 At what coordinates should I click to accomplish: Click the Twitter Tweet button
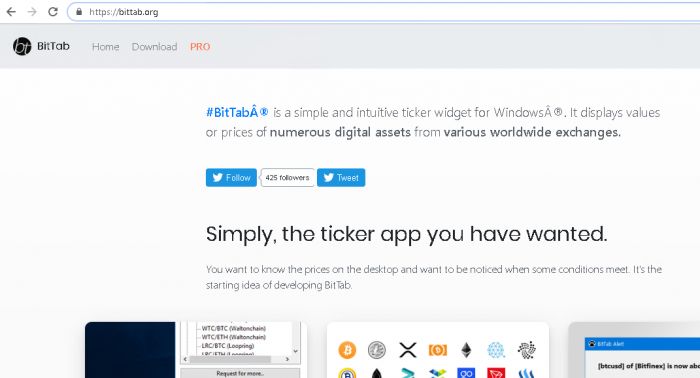click(341, 178)
